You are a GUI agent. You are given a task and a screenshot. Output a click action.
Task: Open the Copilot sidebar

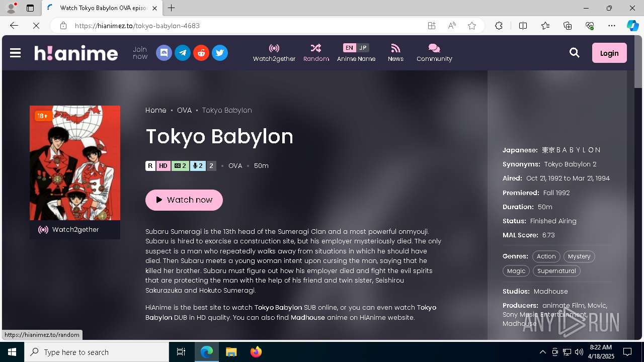(632, 26)
